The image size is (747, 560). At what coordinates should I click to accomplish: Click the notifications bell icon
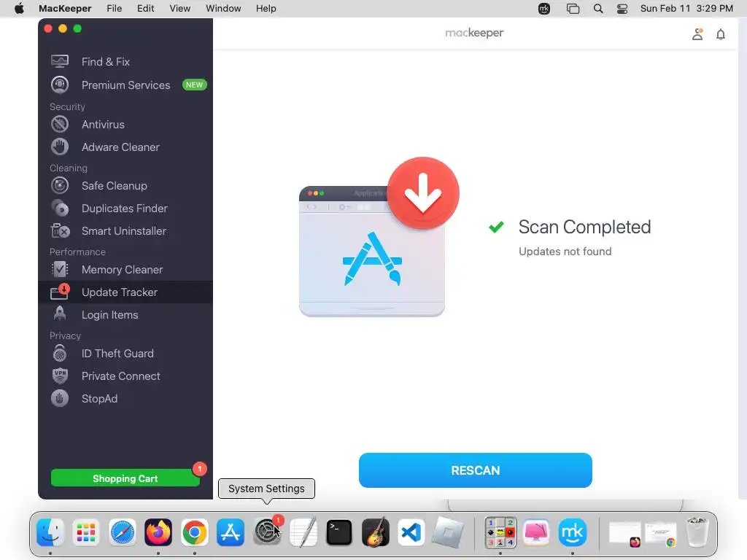pyautogui.click(x=721, y=34)
